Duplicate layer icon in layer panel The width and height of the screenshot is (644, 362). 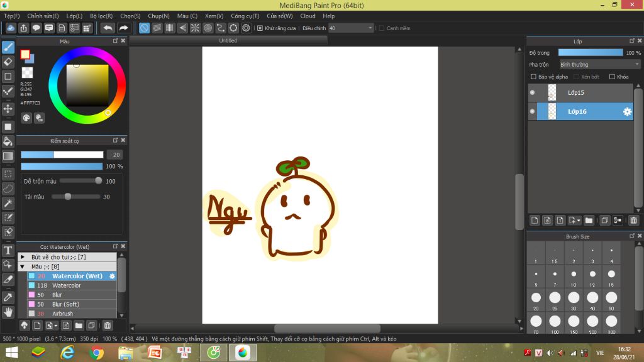click(604, 221)
